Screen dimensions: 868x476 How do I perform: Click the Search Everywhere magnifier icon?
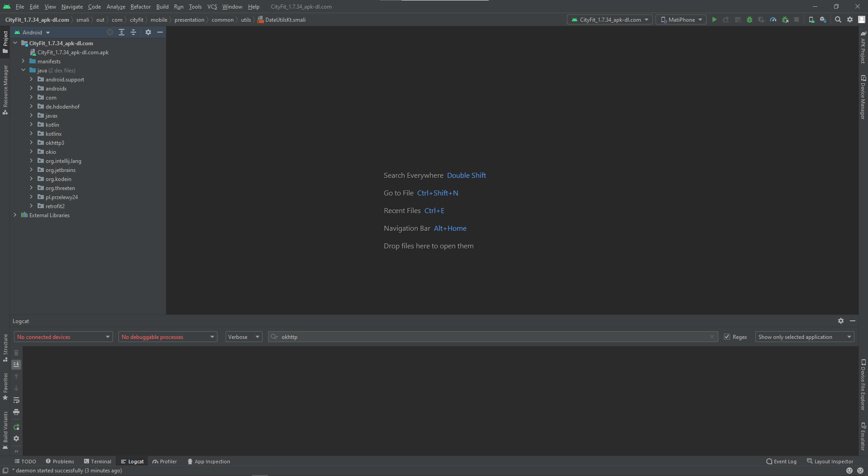(x=838, y=20)
